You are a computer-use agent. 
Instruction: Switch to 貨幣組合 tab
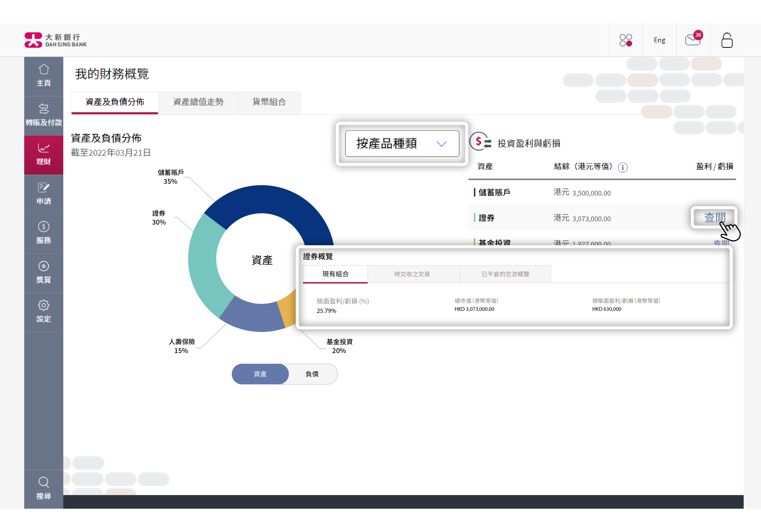point(269,102)
